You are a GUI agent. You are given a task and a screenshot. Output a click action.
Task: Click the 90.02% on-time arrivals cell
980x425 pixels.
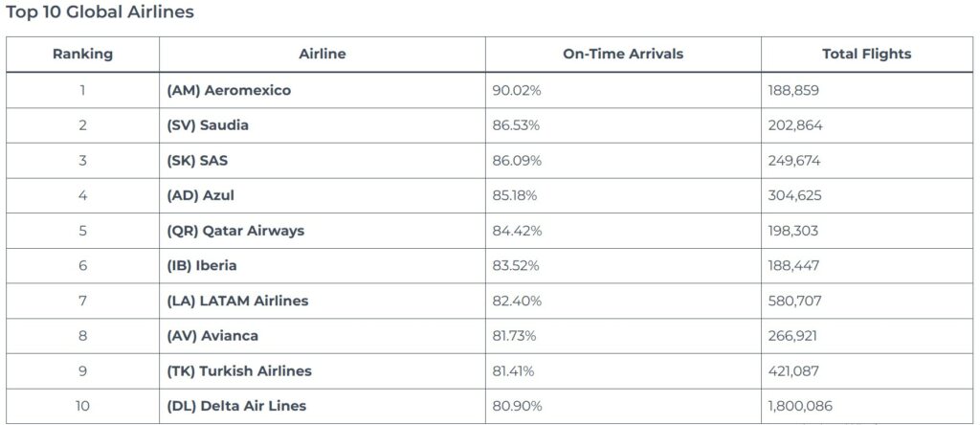516,90
